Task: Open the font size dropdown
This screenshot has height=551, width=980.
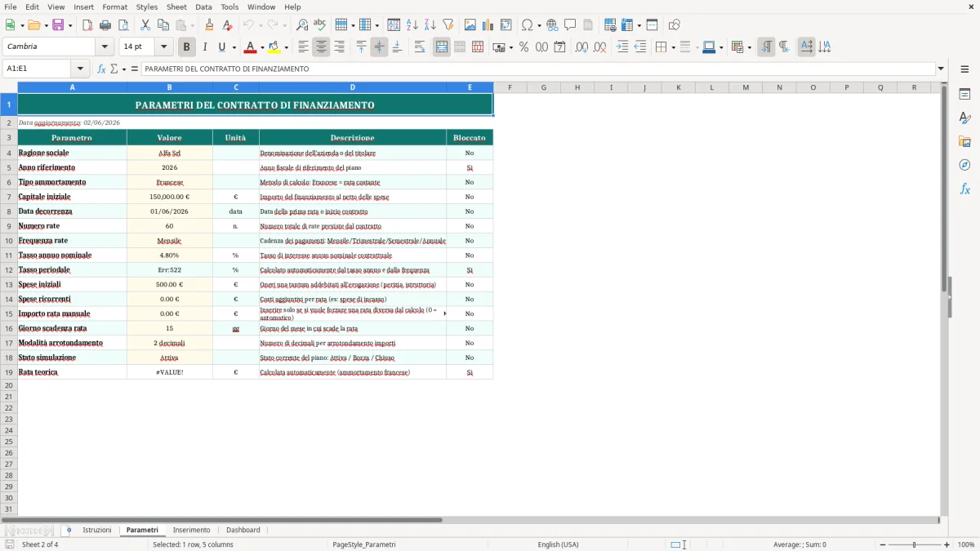Action: [164, 47]
